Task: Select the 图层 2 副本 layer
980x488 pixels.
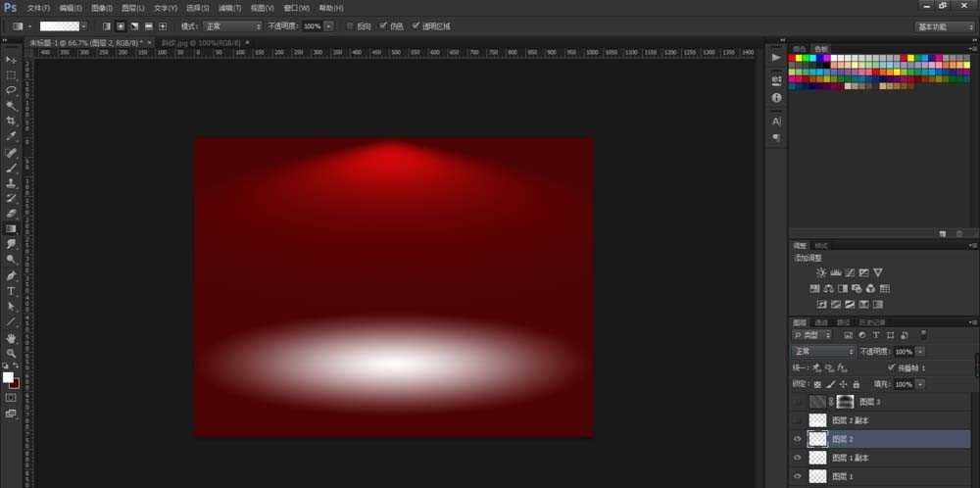Action: (880, 420)
